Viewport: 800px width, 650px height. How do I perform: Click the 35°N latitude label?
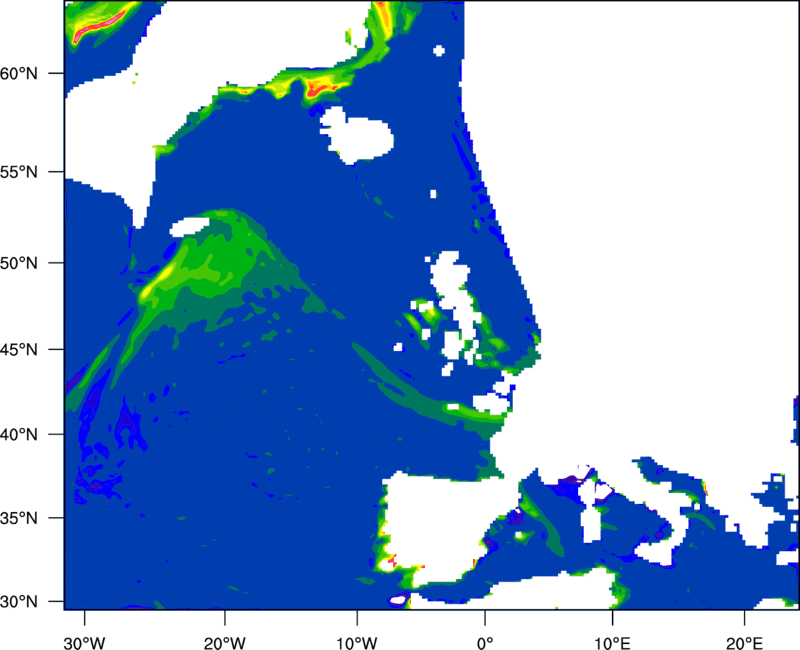tap(19, 518)
